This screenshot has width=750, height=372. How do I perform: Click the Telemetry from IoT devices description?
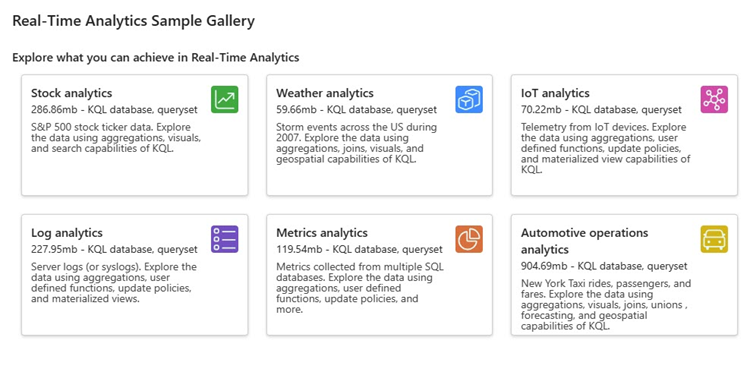pos(606,149)
